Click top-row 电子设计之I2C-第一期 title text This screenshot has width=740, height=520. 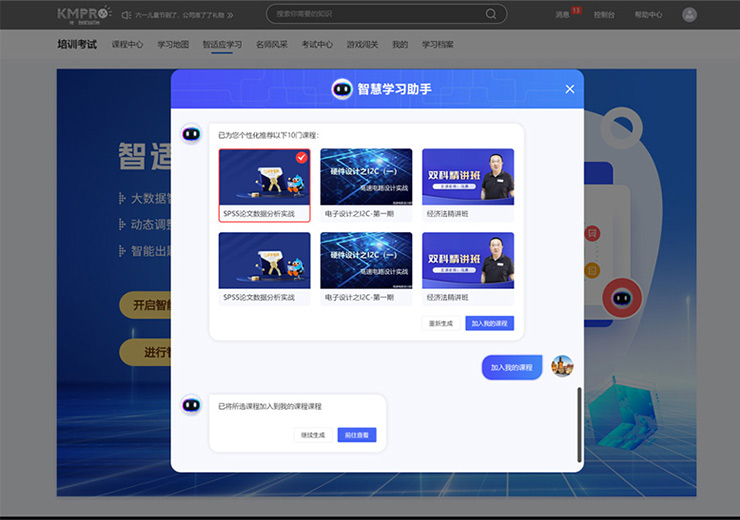pyautogui.click(x=360, y=214)
